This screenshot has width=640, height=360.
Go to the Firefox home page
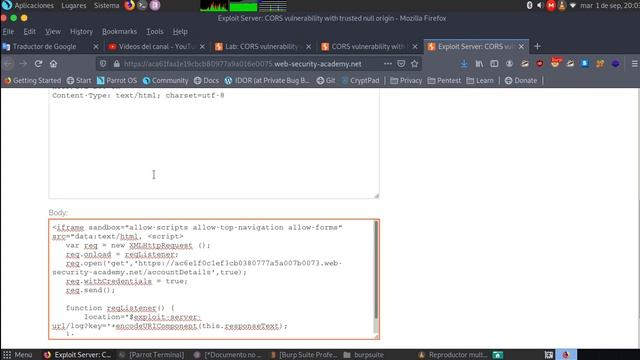tap(53, 64)
